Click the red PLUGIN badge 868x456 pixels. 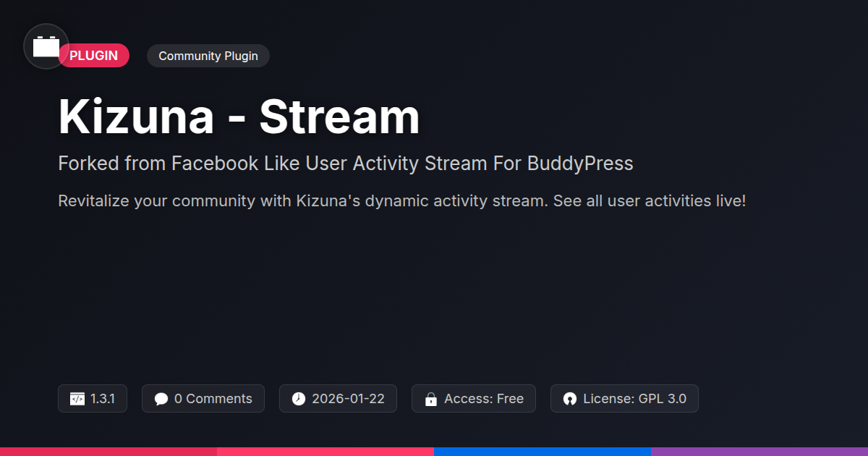pyautogui.click(x=94, y=56)
